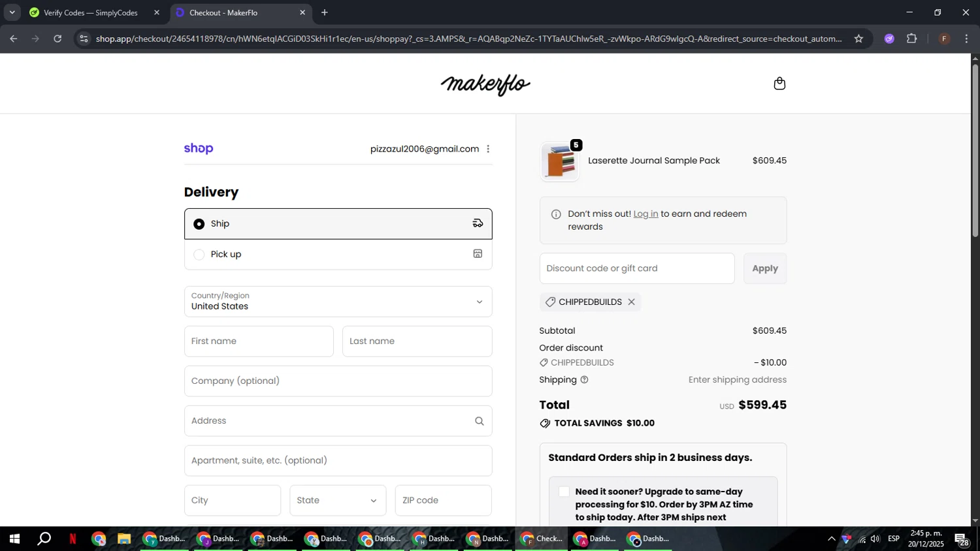Click the Laserette Journal Sample Pack thumbnail
This screenshot has height=551, width=980.
[561, 161]
